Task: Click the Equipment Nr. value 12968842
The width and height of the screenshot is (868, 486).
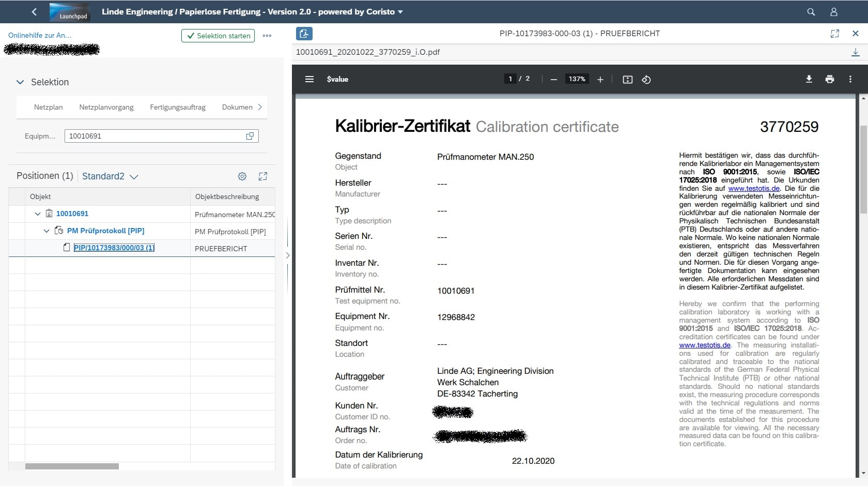Action: click(x=456, y=317)
